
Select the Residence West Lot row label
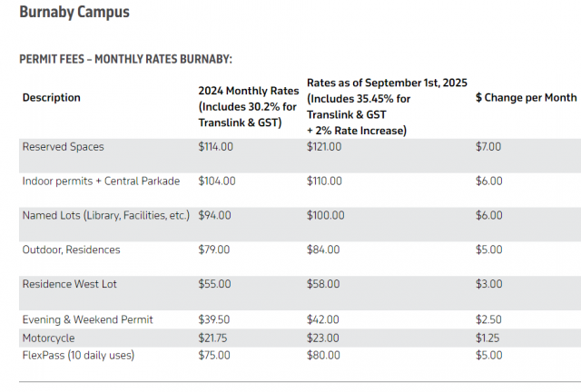pos(70,285)
